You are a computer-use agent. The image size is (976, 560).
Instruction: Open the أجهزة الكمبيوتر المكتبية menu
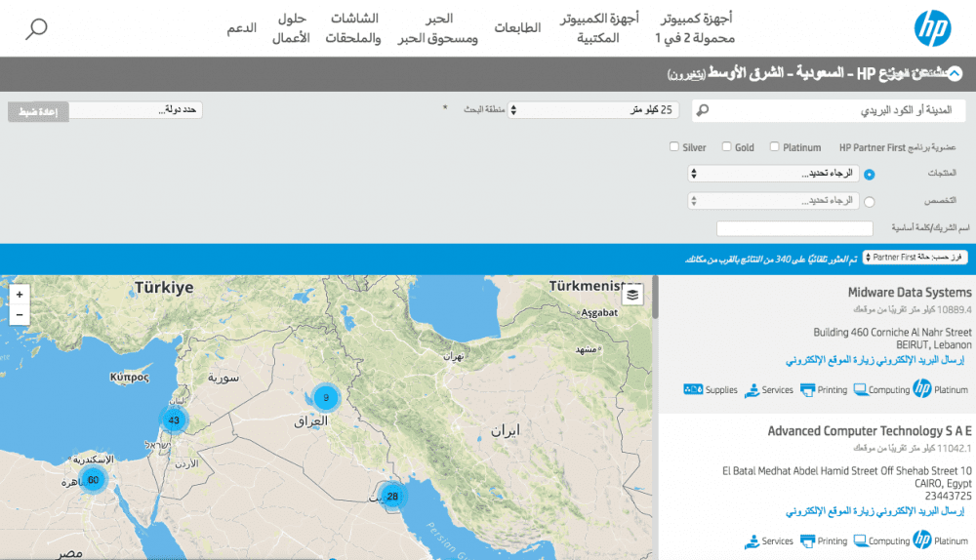click(x=599, y=28)
